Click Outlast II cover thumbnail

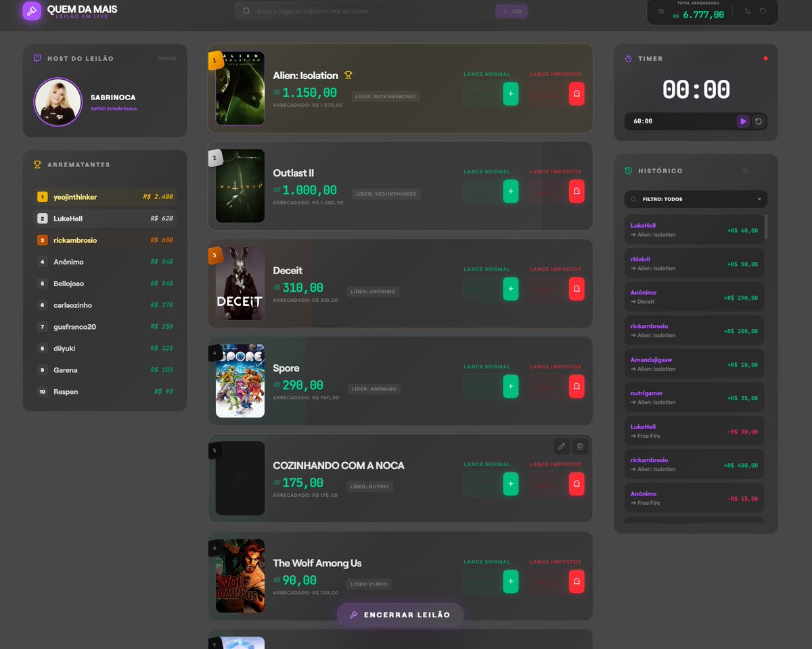[x=240, y=186]
